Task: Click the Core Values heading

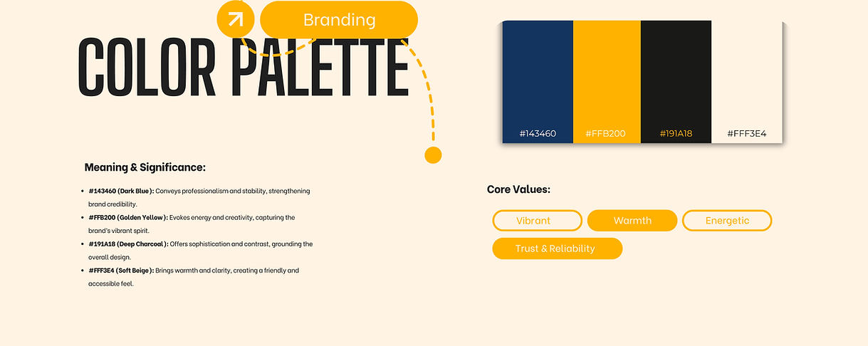Action: pyautogui.click(x=518, y=189)
